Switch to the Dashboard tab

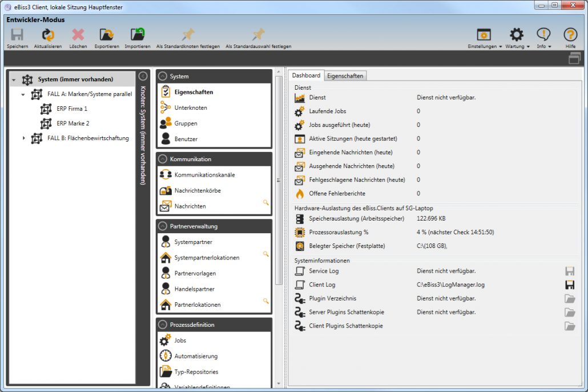[x=306, y=75]
